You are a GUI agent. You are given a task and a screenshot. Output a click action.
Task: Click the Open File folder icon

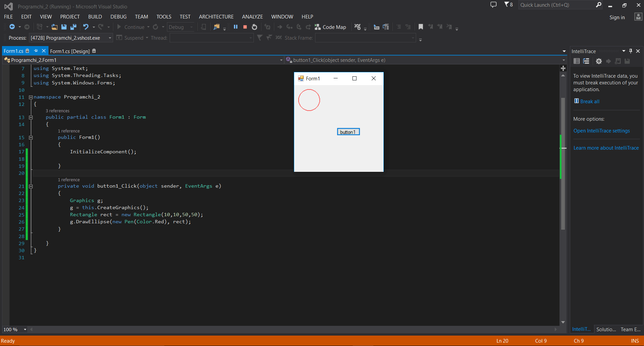point(54,27)
